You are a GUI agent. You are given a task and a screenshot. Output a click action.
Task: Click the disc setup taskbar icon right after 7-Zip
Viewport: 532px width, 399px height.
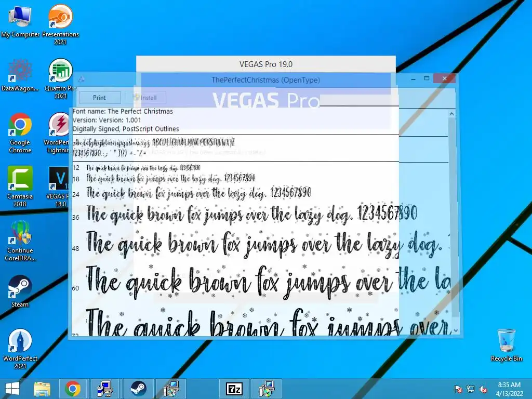coord(267,389)
